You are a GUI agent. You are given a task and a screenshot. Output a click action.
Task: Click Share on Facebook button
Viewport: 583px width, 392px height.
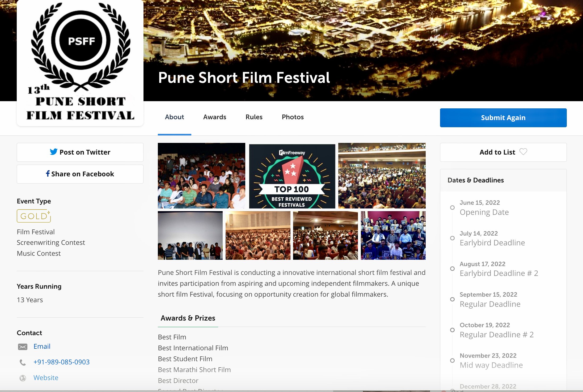click(80, 174)
